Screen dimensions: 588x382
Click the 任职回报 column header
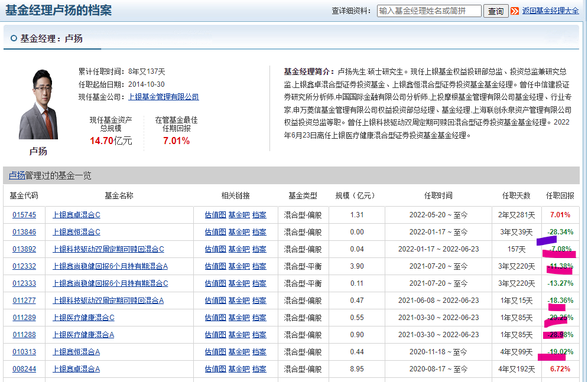click(x=560, y=195)
